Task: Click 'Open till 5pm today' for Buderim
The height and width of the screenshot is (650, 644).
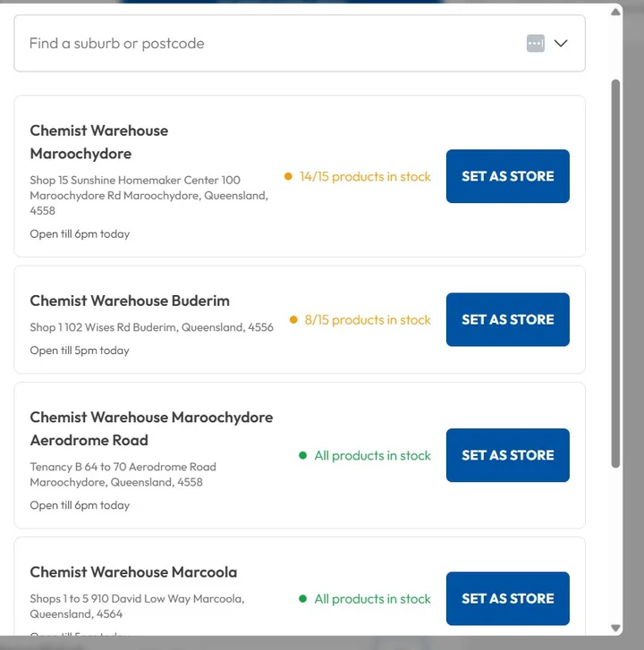Action: coord(80,350)
